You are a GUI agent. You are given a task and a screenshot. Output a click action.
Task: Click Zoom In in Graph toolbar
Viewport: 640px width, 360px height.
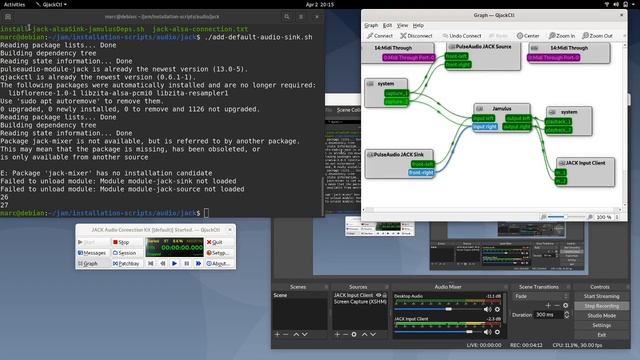pyautogui.click(x=562, y=36)
